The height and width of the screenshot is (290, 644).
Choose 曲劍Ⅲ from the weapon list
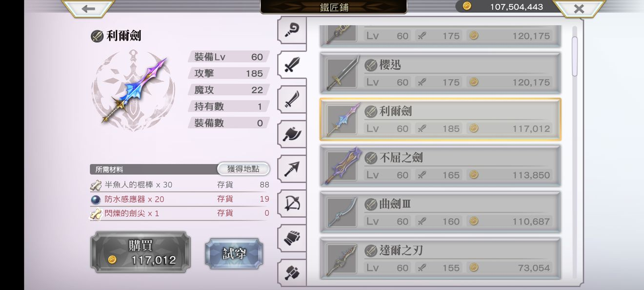pos(440,212)
